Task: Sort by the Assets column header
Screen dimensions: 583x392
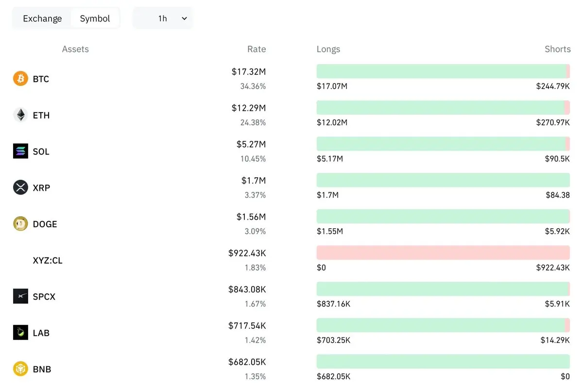Action: 75,49
